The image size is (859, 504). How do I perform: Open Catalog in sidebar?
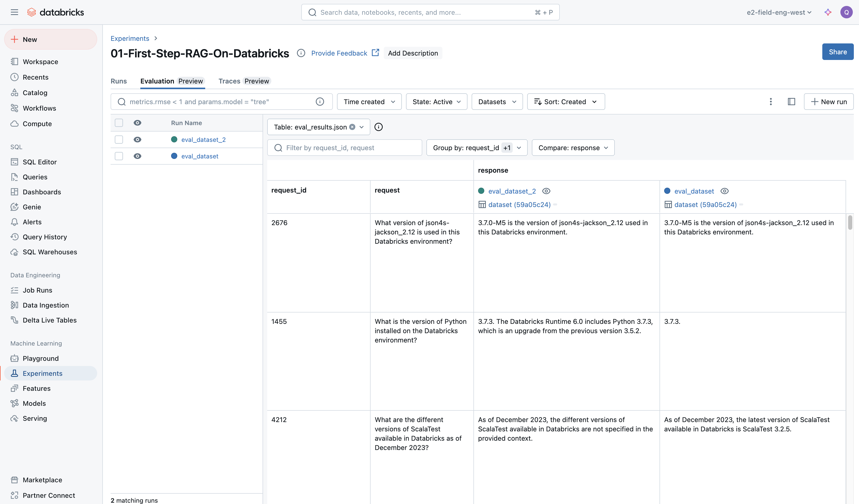pyautogui.click(x=50, y=93)
